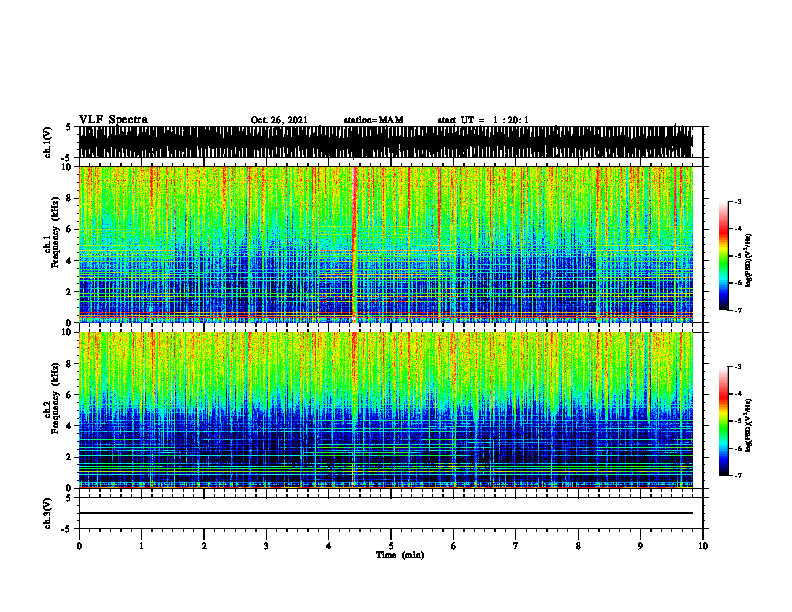The width and height of the screenshot is (792, 612).
Task: Click the ch.2 colorbar log(PSD) unit label
Action: (748, 425)
